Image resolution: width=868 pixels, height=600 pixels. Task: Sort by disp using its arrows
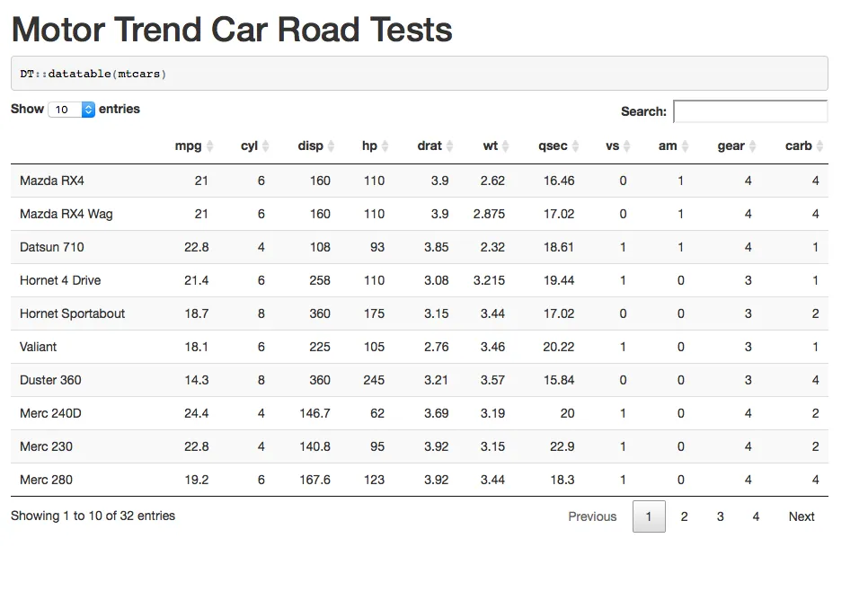click(x=331, y=146)
